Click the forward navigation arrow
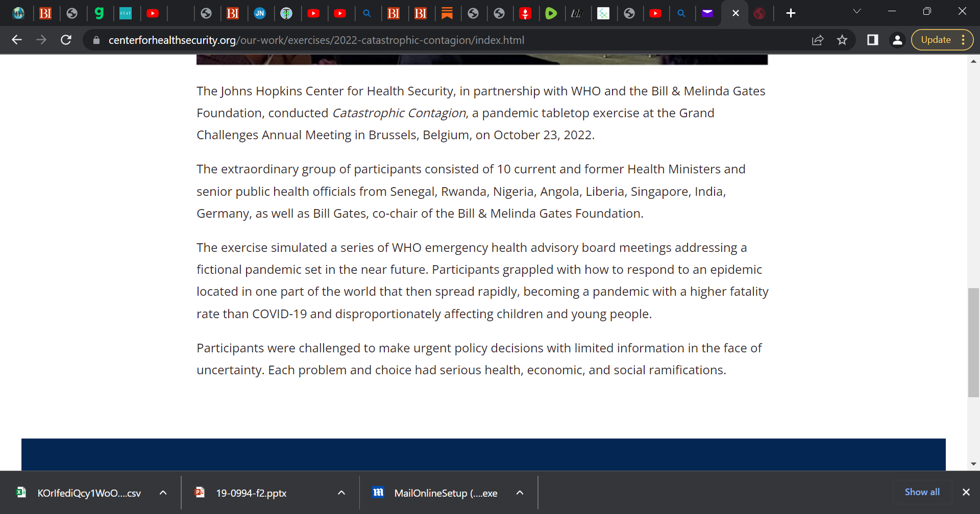The height and width of the screenshot is (514, 980). (x=41, y=40)
